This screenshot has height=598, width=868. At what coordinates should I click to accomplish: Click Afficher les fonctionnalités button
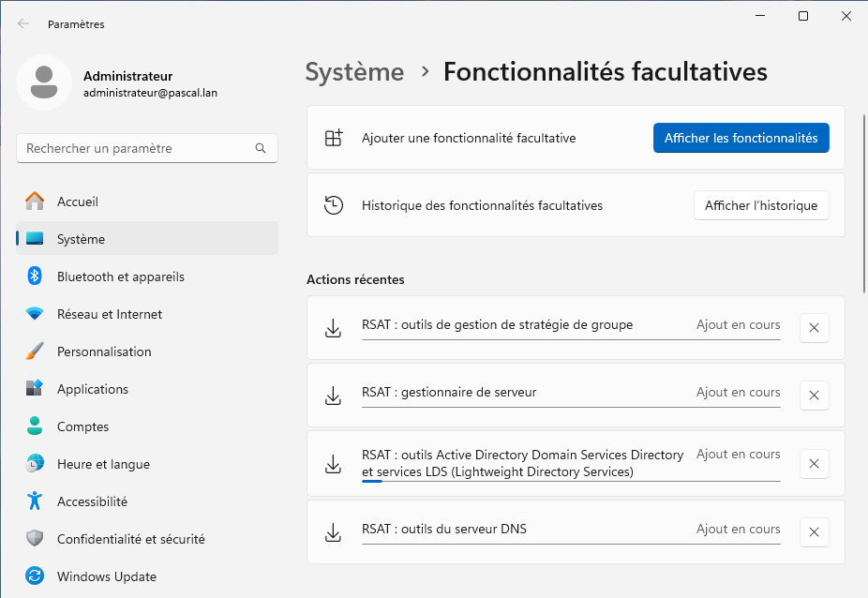741,138
